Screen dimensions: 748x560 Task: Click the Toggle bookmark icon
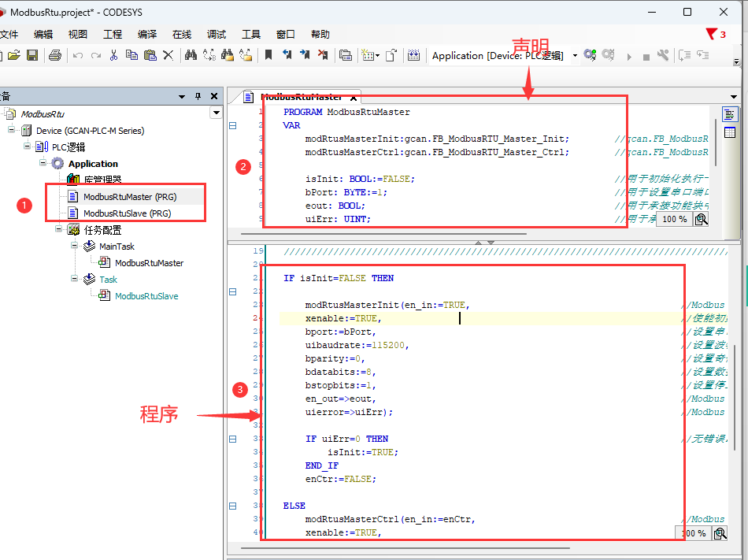pos(268,55)
